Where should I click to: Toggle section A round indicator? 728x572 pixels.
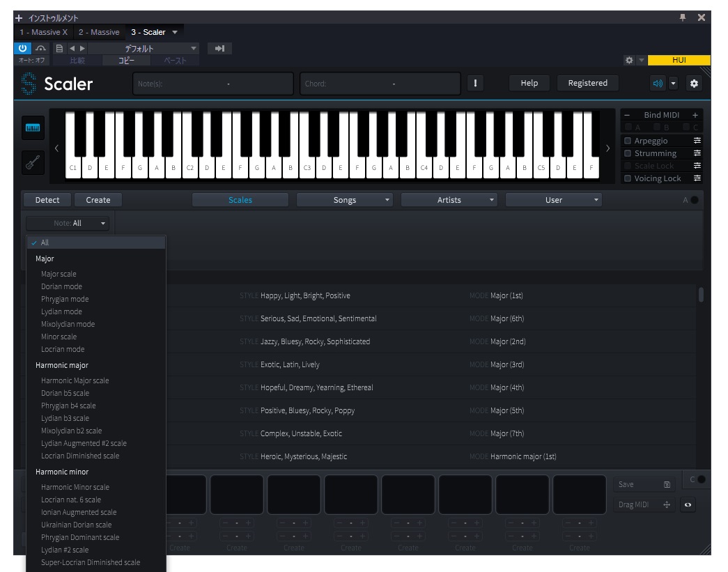click(695, 200)
